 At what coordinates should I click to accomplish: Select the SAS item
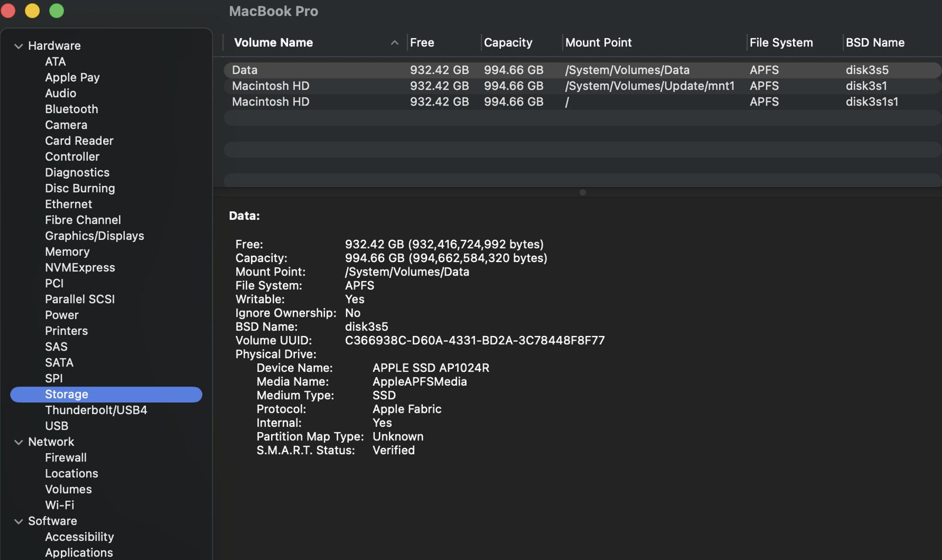pos(56,347)
